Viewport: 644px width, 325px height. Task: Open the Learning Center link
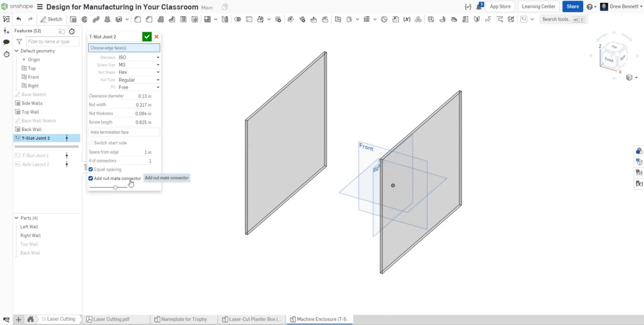point(538,6)
